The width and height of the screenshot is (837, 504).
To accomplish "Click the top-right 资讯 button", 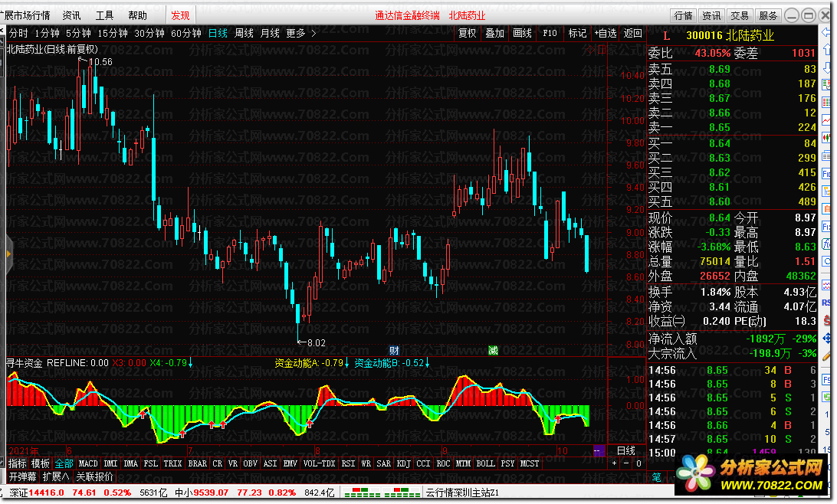I will (711, 15).
